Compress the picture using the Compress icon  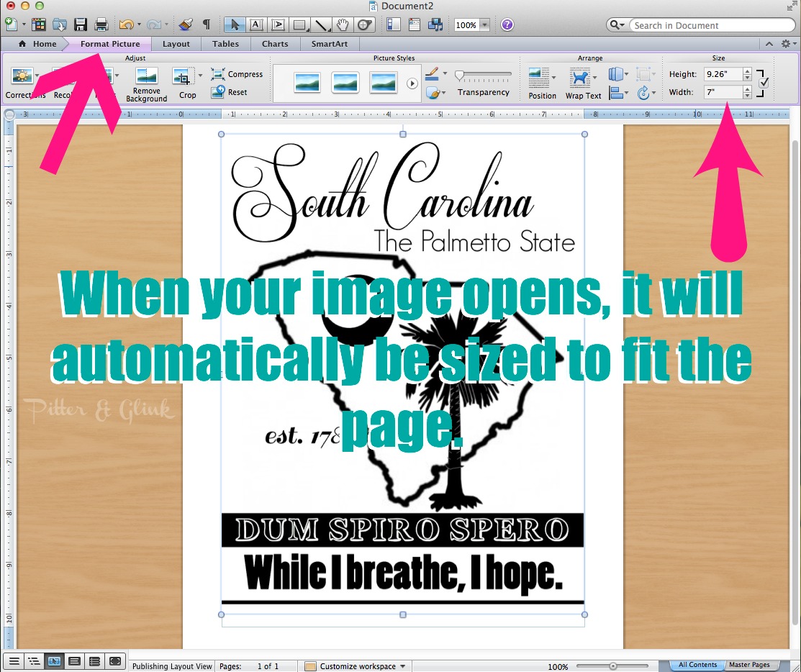(237, 73)
